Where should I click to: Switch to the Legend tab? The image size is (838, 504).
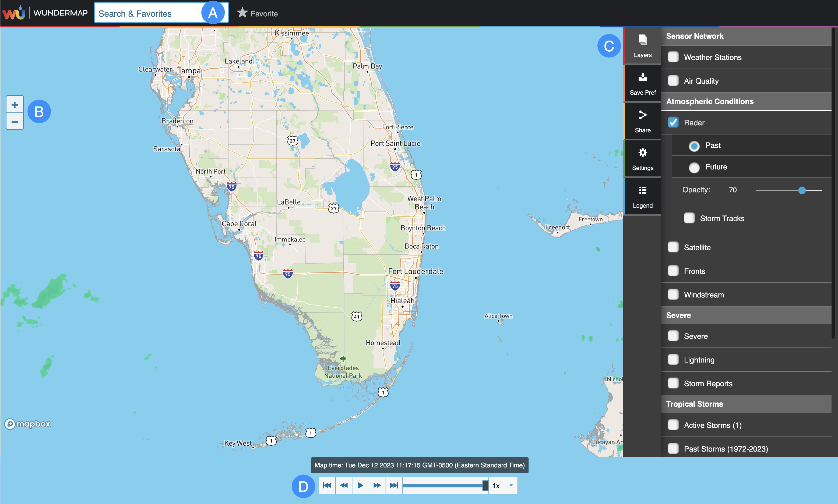point(642,197)
